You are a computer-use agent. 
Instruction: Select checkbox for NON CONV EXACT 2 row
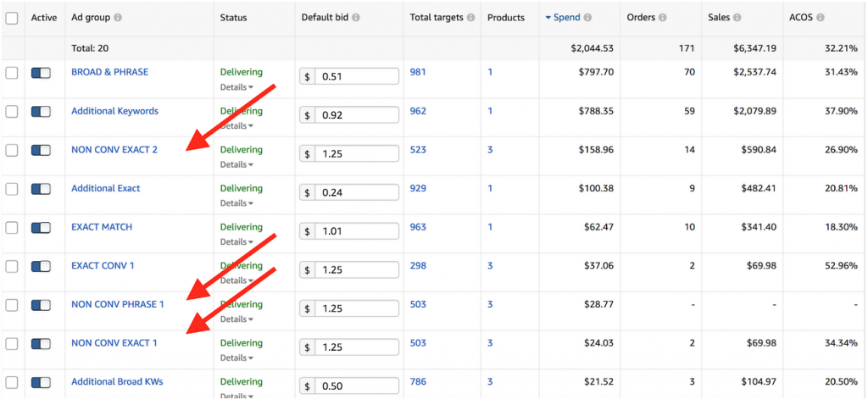click(x=12, y=150)
